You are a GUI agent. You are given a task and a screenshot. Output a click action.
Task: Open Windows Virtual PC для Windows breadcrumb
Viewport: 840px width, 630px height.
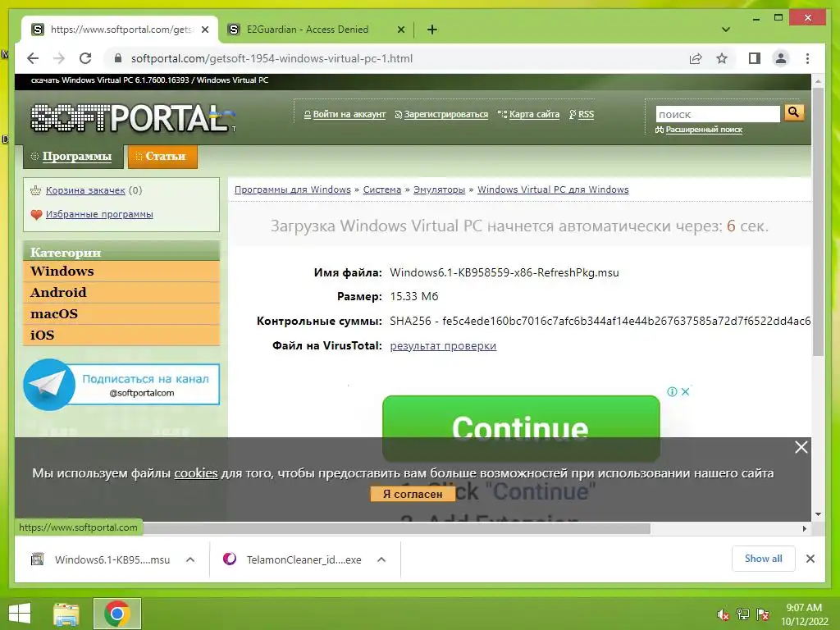[553, 189]
